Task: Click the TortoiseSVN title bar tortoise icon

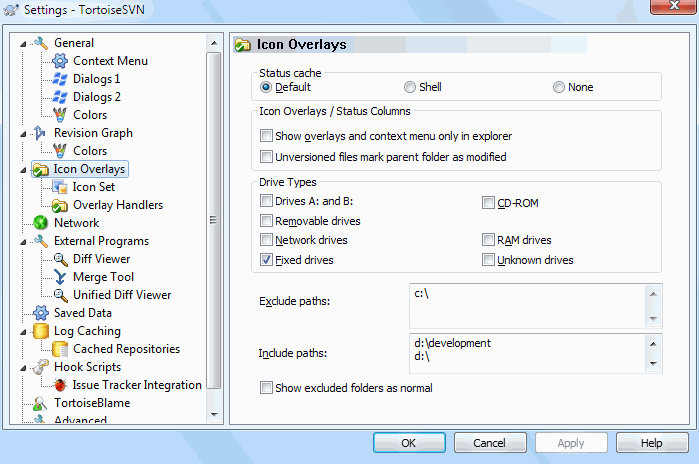Action: (11, 10)
